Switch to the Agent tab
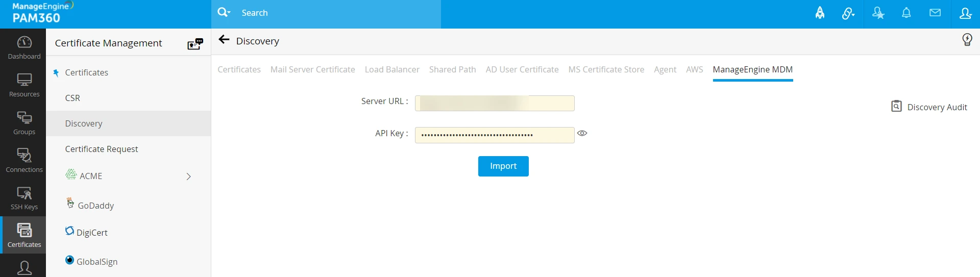The width and height of the screenshot is (980, 277). [665, 69]
